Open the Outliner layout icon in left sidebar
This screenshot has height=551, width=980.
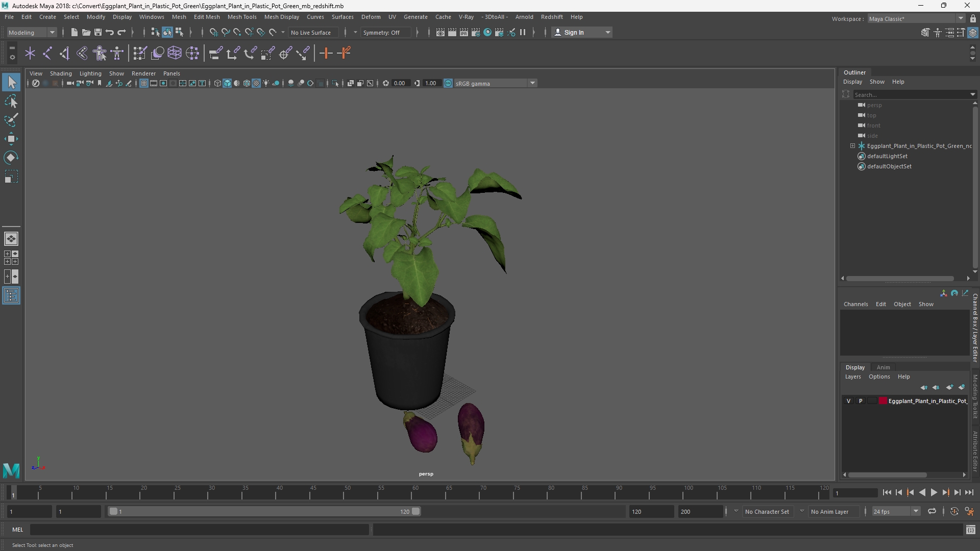pos(11,296)
